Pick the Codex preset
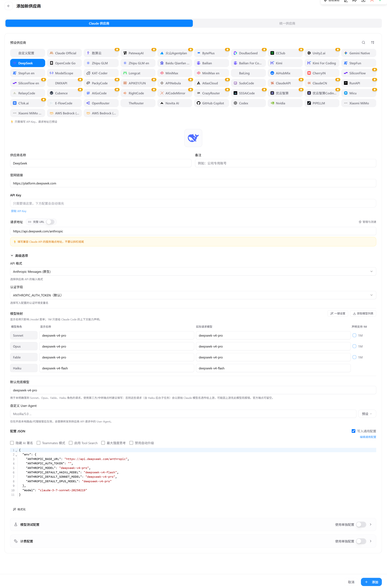The height and width of the screenshot is (588, 387). (248, 103)
